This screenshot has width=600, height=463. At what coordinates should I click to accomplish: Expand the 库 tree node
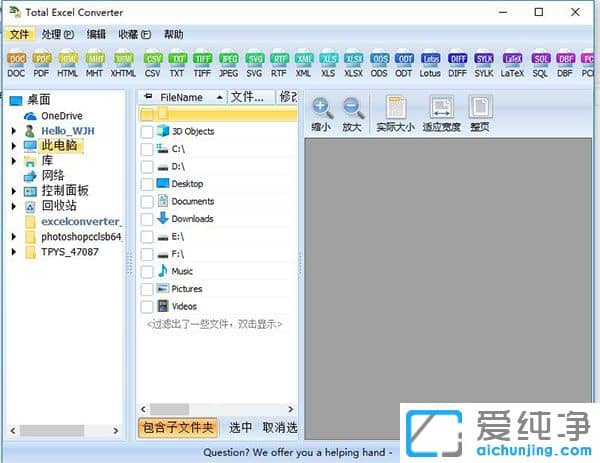coord(13,161)
